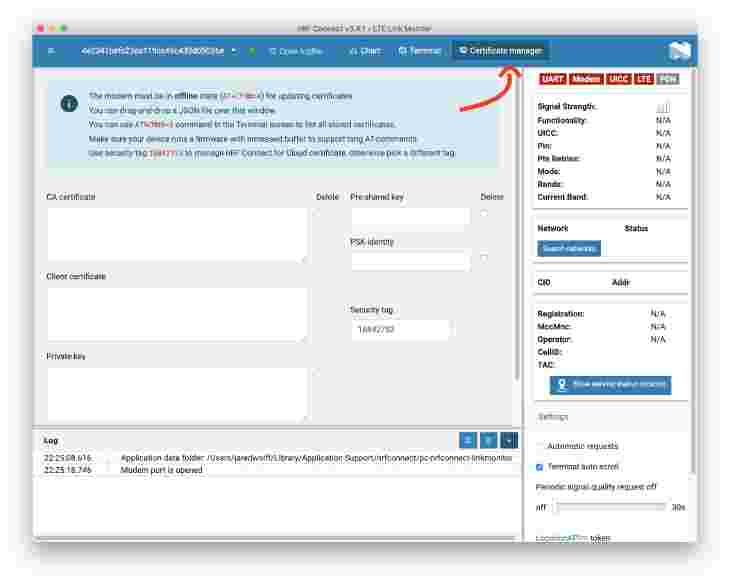Tick the Delete checkbox for PSK identity
The height and width of the screenshot is (585, 730).
click(x=484, y=257)
